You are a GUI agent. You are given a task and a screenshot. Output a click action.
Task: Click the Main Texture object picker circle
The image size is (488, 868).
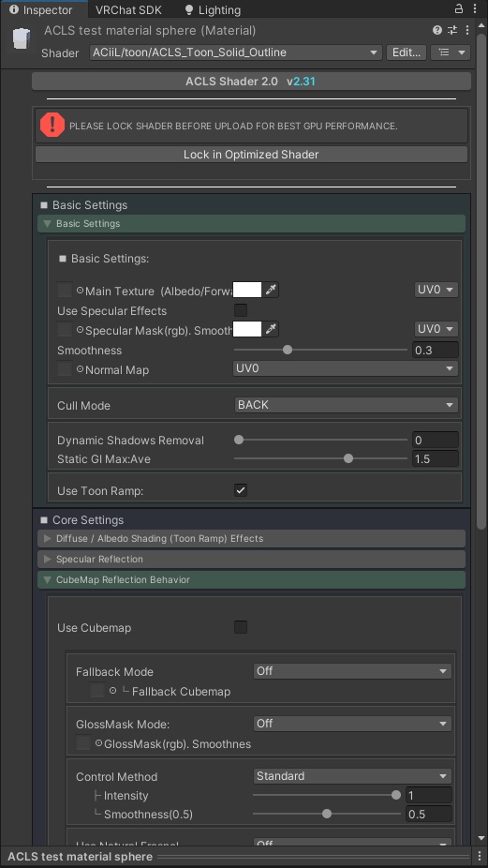pyautogui.click(x=80, y=290)
